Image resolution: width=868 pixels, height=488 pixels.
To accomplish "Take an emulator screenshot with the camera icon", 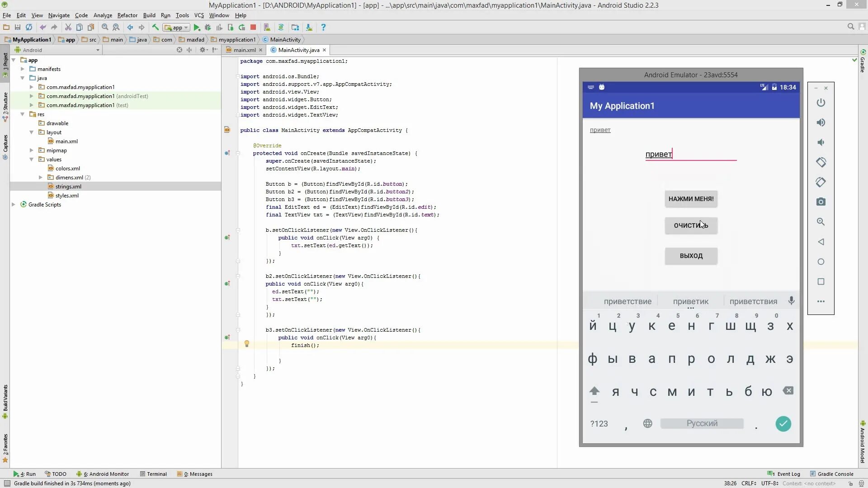I will point(821,202).
